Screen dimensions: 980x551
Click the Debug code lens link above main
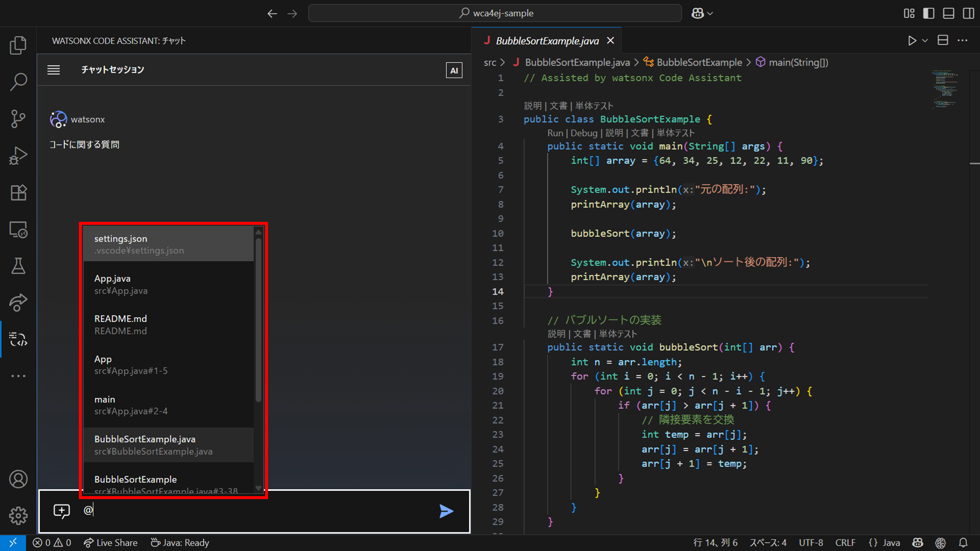(x=584, y=133)
